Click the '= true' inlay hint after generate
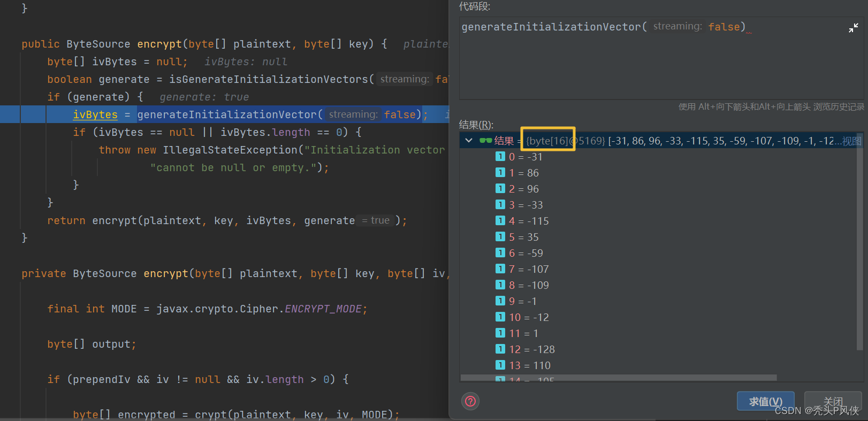The image size is (868, 421). pyautogui.click(x=376, y=220)
